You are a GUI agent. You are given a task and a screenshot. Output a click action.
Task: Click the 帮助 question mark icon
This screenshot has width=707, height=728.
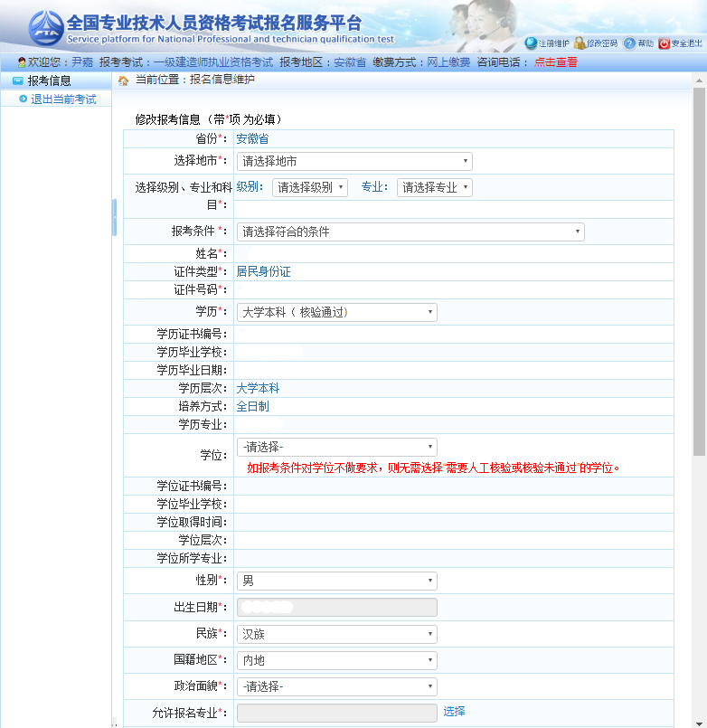coord(629,43)
